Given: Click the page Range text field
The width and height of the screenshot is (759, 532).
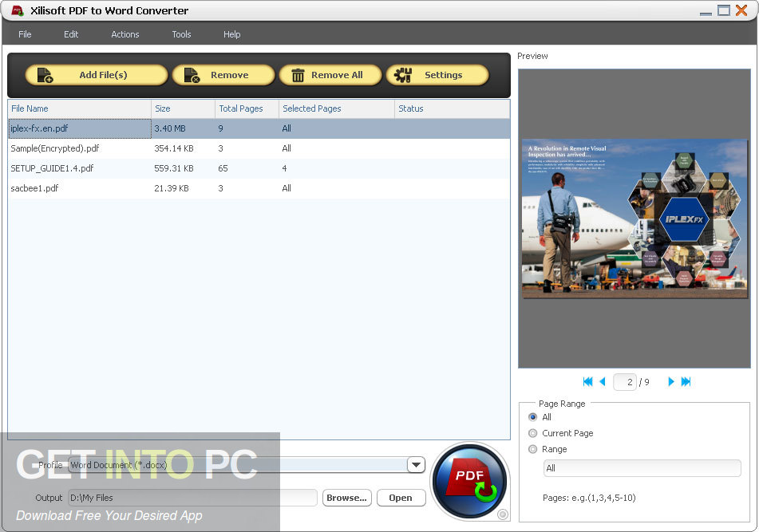Looking at the screenshot, I should (642, 468).
